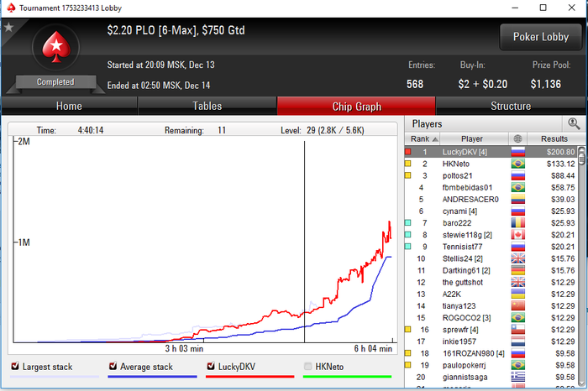
Task: Click Romania flag beside baro222
Action: tap(518, 223)
